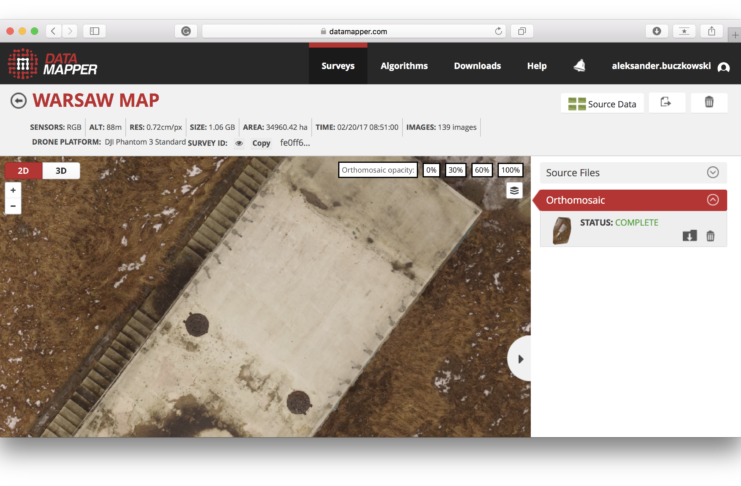Expand the Source Files section
741x486 pixels.
click(712, 173)
